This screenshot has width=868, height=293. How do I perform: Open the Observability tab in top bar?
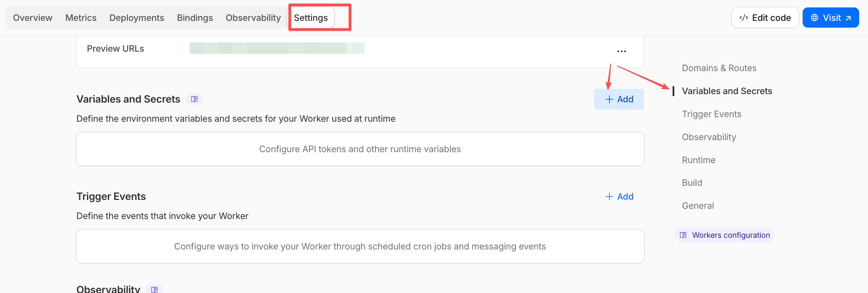point(253,18)
